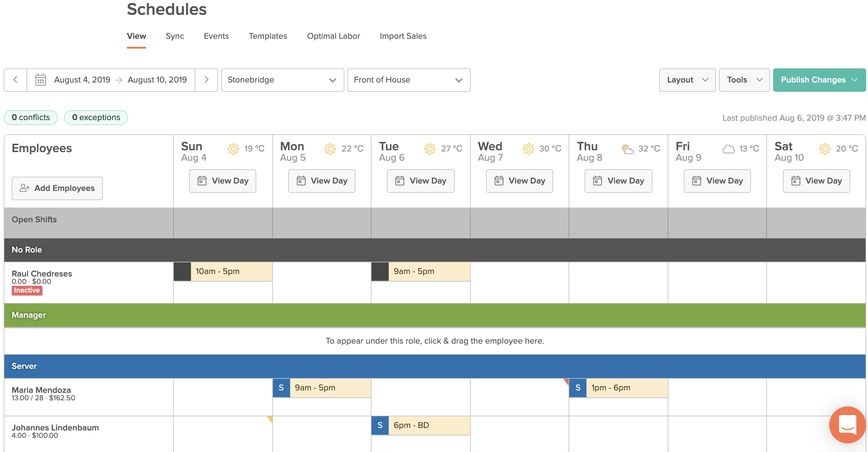Click View Day for Wednesday Aug 7

pyautogui.click(x=519, y=181)
